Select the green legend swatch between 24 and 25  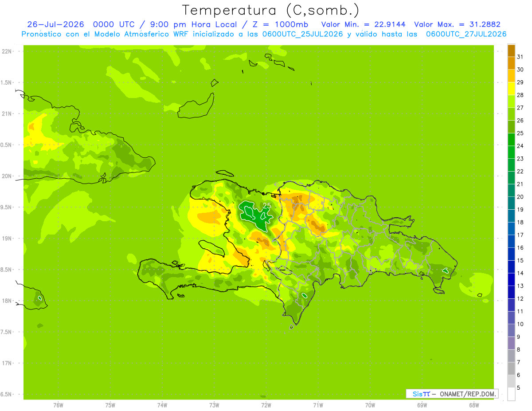pyautogui.click(x=511, y=139)
